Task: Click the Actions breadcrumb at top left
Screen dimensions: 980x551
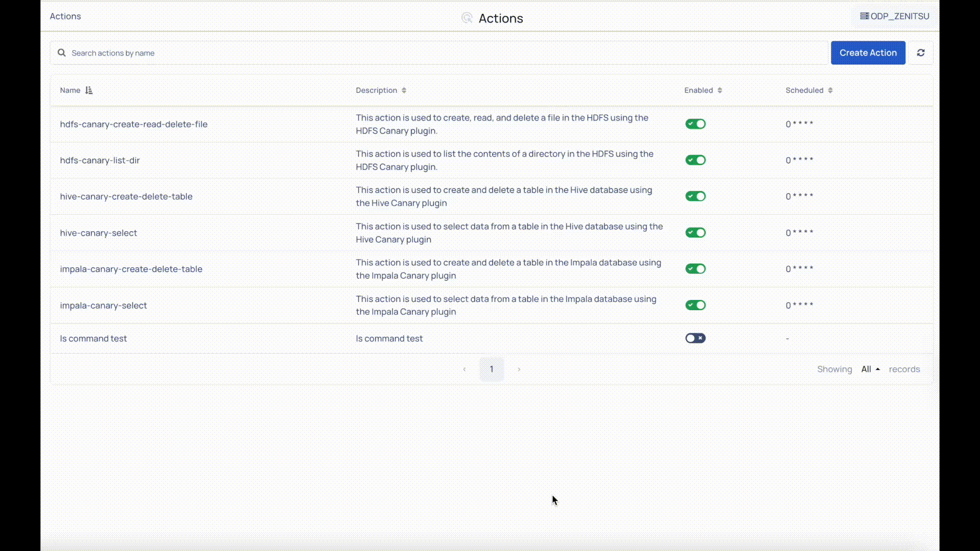Action: tap(65, 16)
